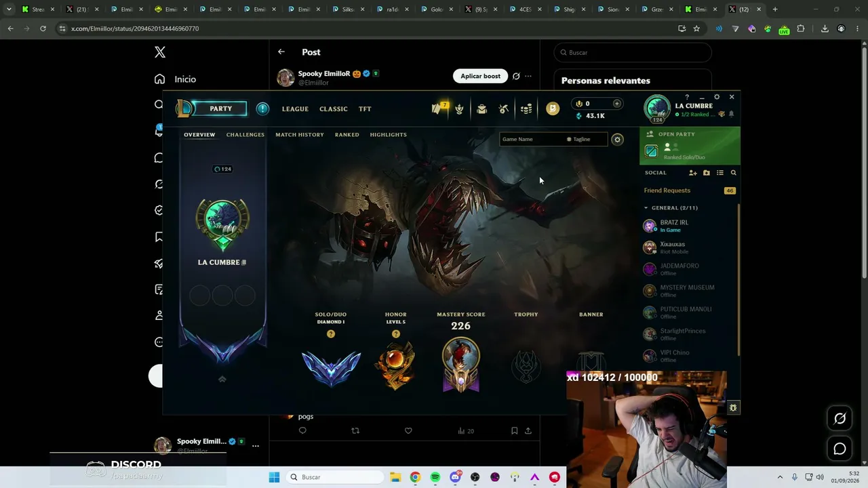Like the post with the heart icon
This screenshot has height=488, width=868.
pyautogui.click(x=408, y=430)
